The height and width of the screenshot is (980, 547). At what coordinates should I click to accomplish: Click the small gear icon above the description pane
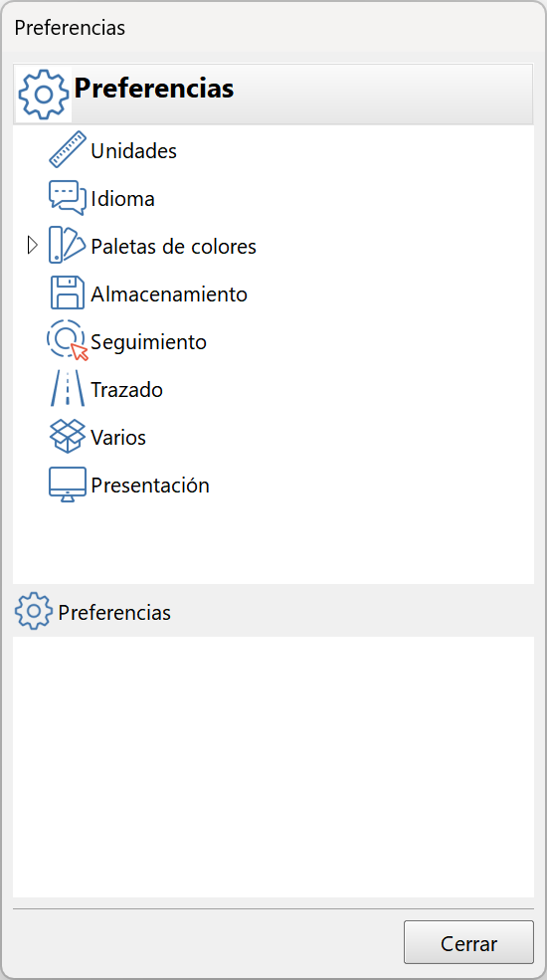[x=34, y=611]
